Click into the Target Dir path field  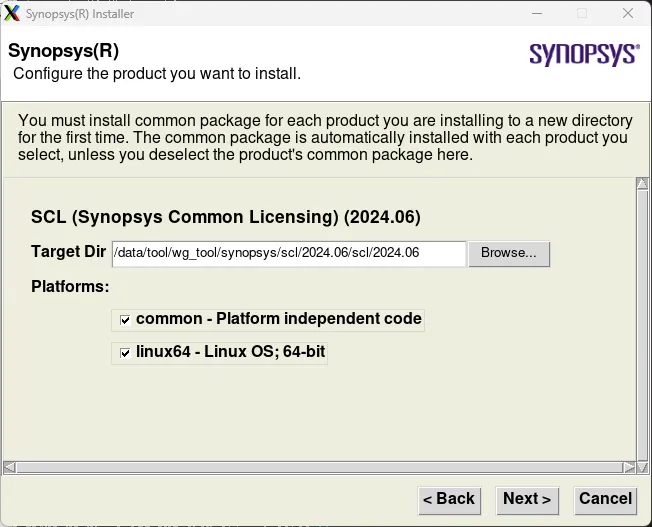289,253
